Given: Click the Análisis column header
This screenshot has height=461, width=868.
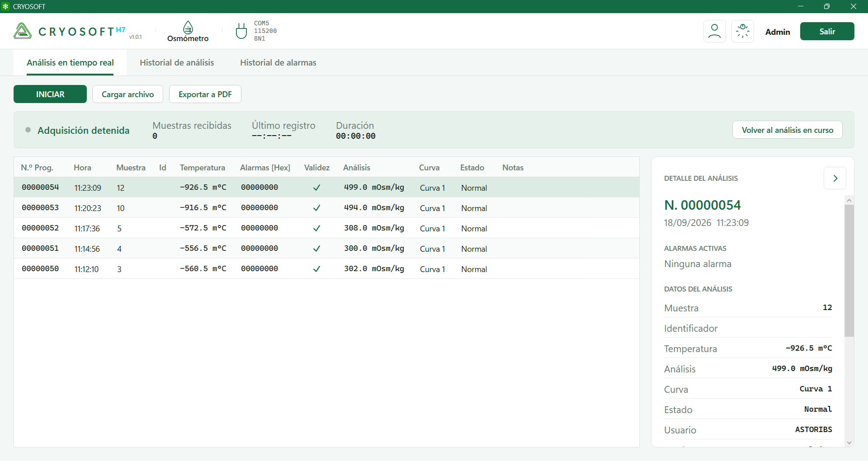Looking at the screenshot, I should 357,168.
